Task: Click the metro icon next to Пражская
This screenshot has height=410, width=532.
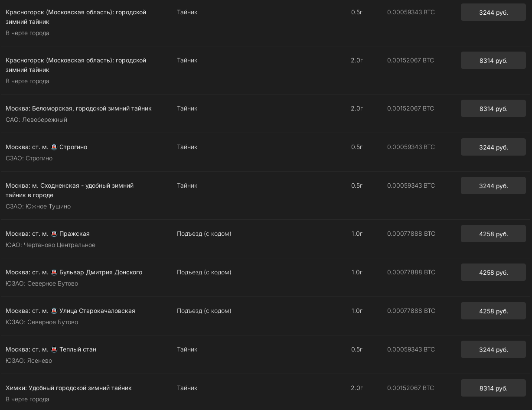Action: [x=54, y=234]
